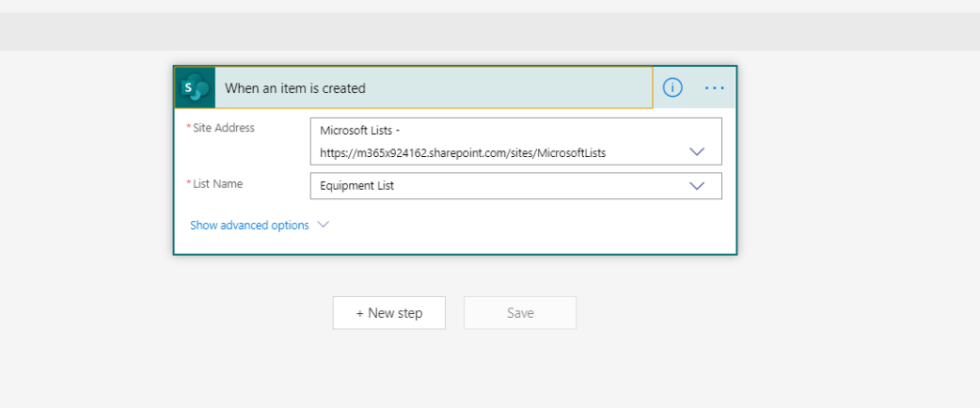Open the trigger info icon
This screenshot has height=408, width=980.
click(672, 87)
